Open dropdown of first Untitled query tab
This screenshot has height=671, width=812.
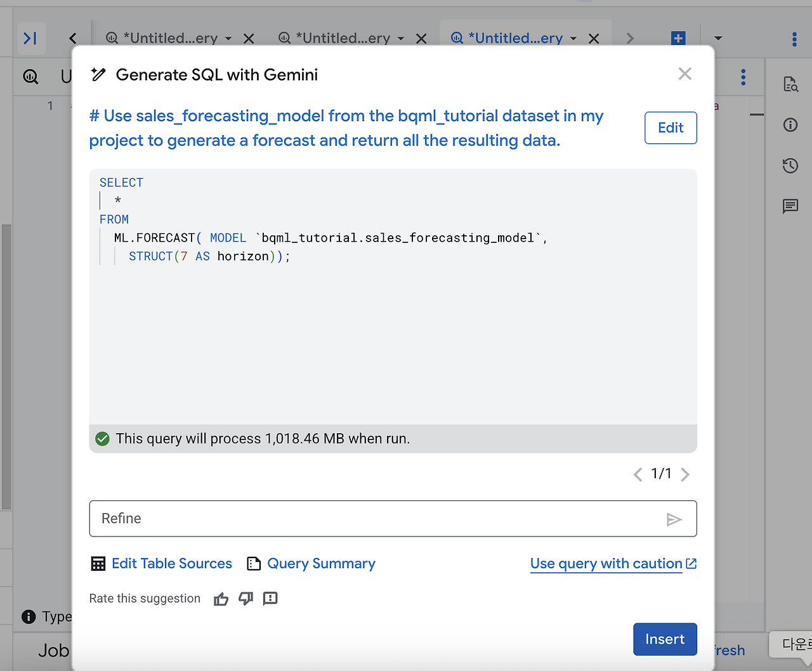[228, 39]
